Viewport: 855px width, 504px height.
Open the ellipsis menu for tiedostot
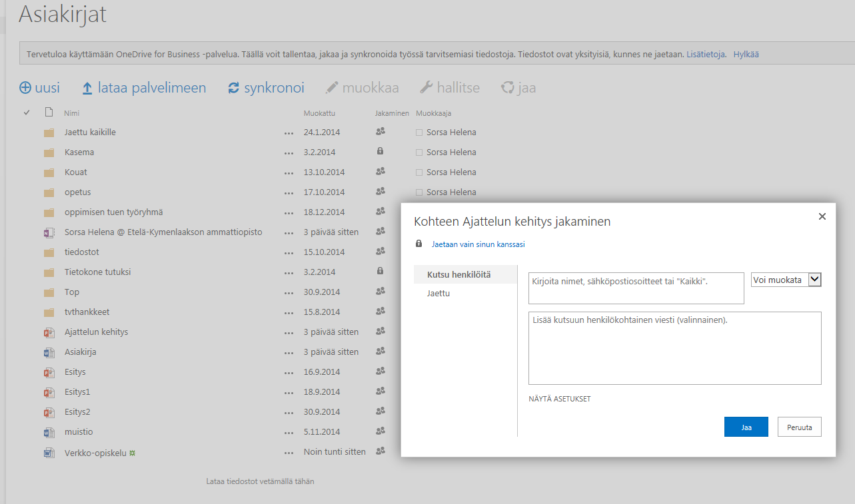[x=289, y=253]
